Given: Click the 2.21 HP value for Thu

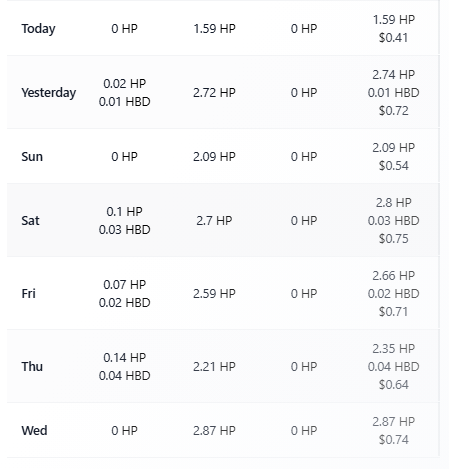Looking at the screenshot, I should click(x=214, y=367).
